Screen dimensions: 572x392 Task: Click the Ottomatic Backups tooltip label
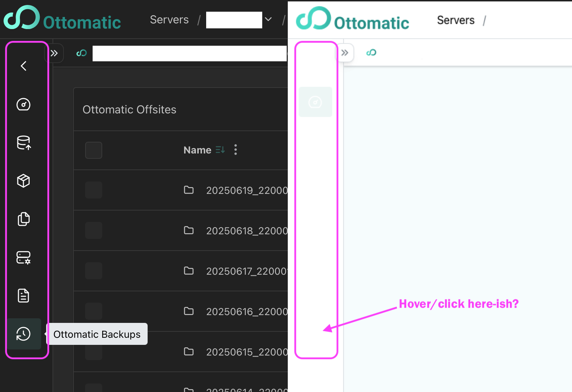[97, 334]
